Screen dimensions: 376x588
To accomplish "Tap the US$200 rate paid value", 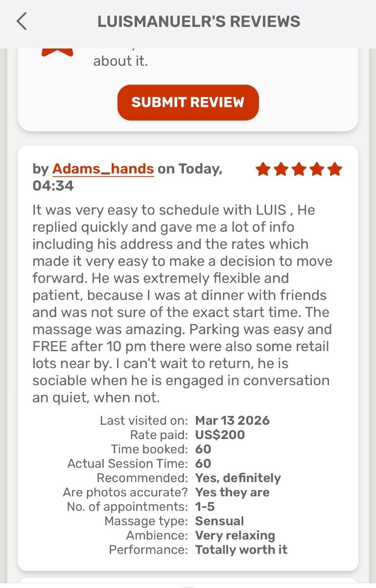I will (x=220, y=435).
